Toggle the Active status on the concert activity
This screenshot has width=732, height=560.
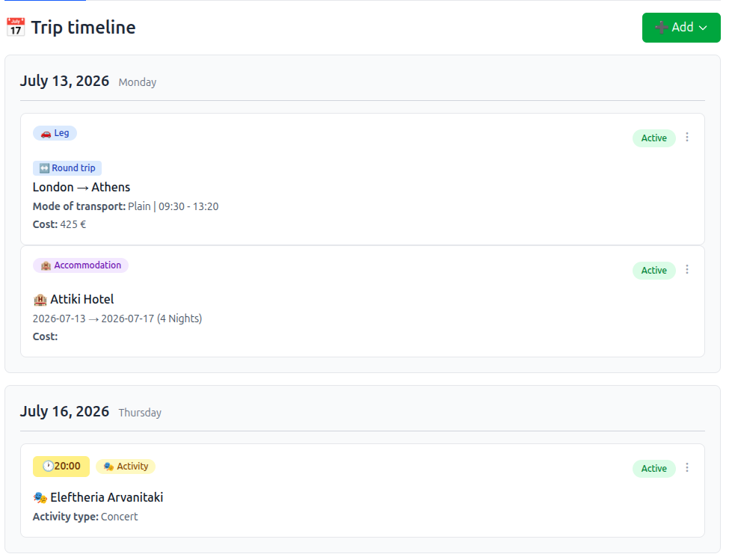coord(653,468)
